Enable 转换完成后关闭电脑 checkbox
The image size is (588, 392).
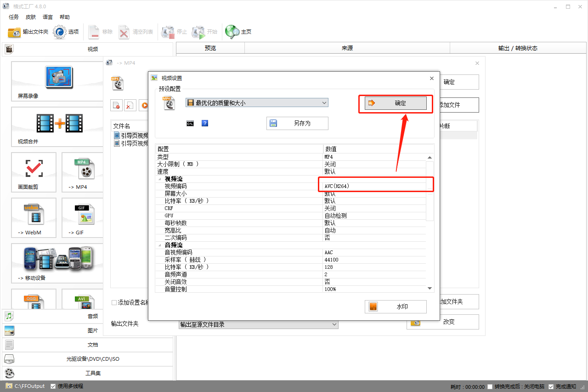click(490, 386)
